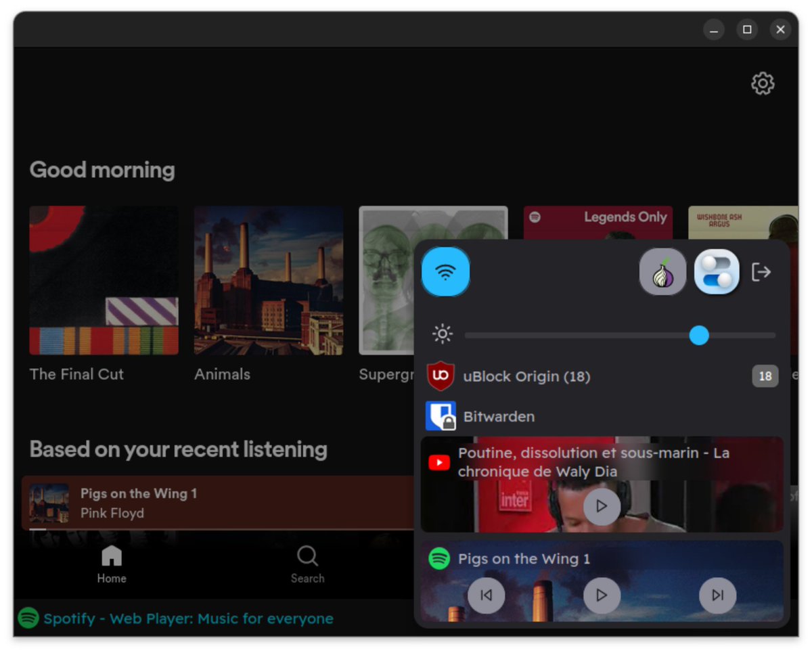Click the Pink Floyd artist name
This screenshot has height=653, width=812.
[x=112, y=514]
